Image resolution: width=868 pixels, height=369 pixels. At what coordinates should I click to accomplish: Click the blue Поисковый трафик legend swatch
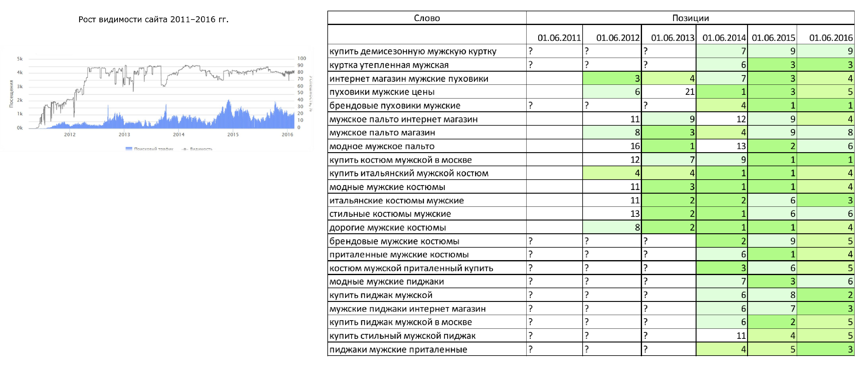click(x=129, y=149)
